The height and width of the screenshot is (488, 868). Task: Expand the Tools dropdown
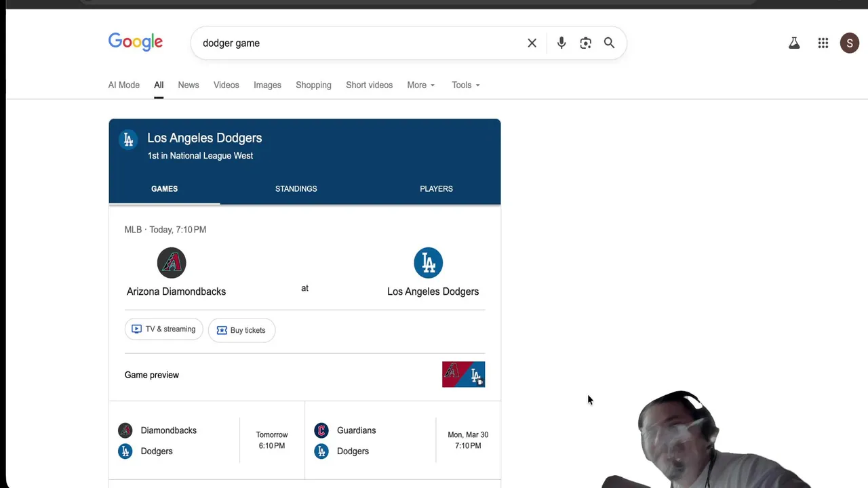click(466, 85)
